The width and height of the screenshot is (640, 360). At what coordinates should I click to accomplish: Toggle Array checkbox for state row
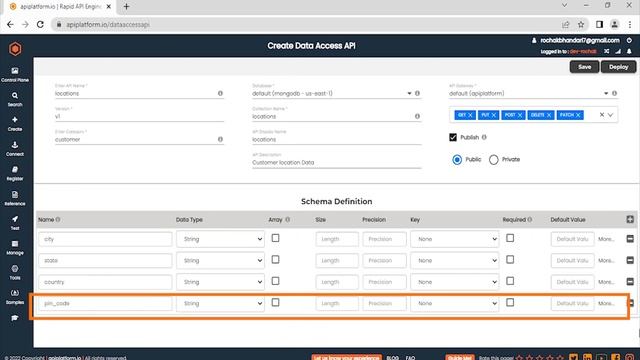tap(276, 260)
